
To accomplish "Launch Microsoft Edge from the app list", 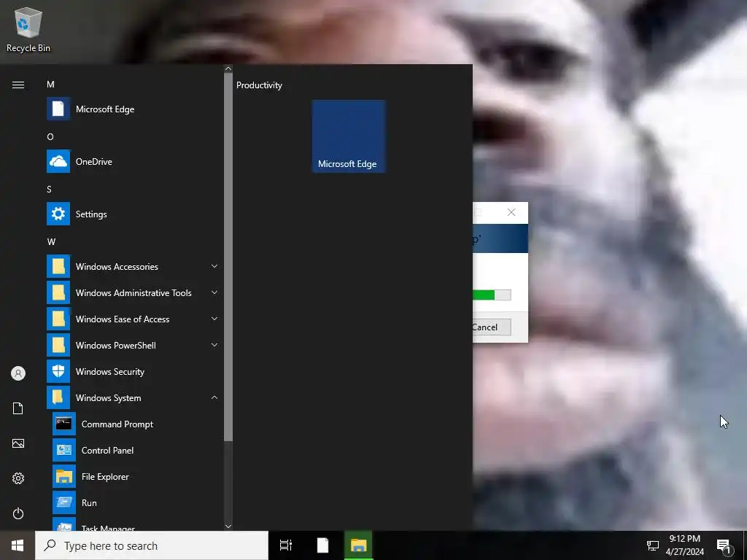I will coord(133,109).
